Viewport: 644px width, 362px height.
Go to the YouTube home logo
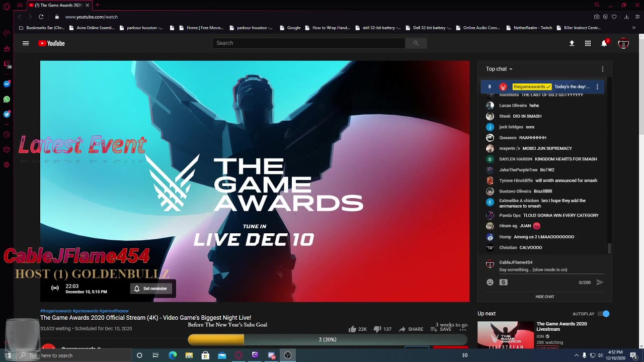point(51,43)
